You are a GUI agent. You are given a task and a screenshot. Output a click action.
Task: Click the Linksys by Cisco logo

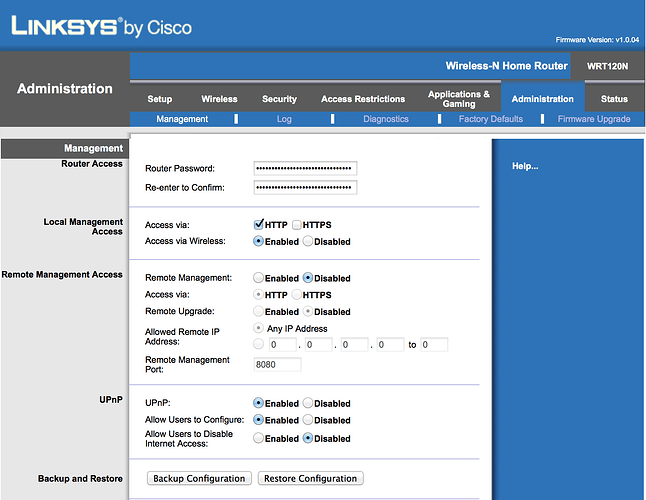pos(101,27)
